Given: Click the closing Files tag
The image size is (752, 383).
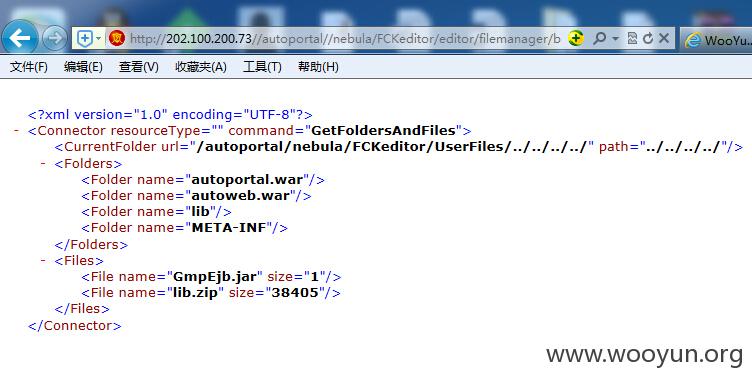Looking at the screenshot, I should pos(82,309).
